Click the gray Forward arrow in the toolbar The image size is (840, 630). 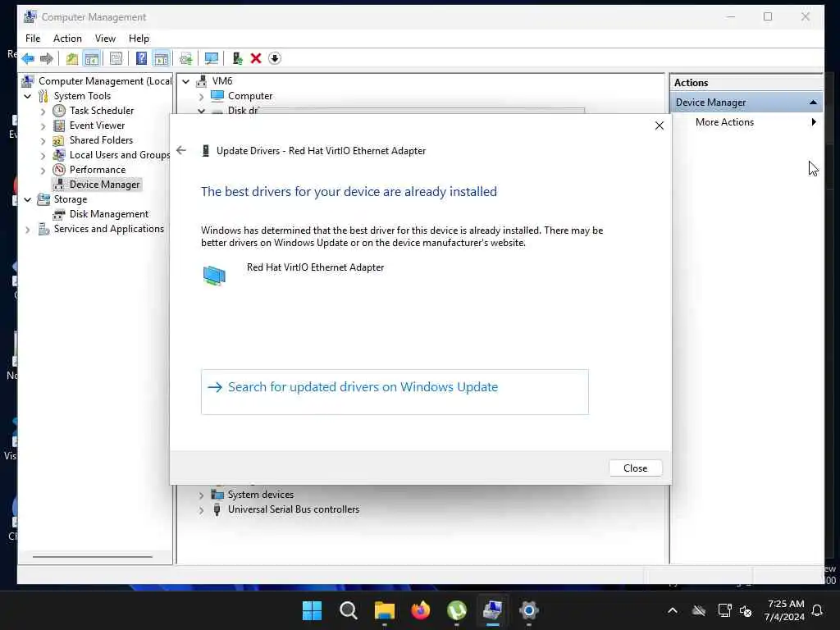pyautogui.click(x=47, y=58)
